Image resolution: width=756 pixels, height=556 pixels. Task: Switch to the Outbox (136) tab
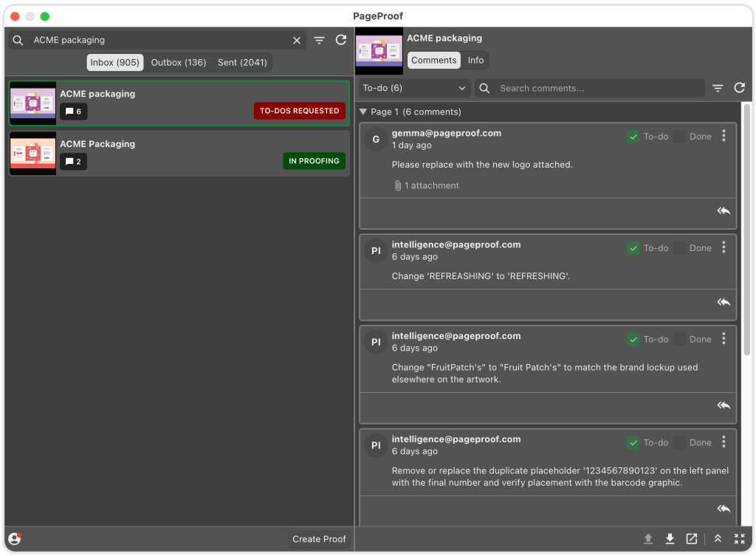pyautogui.click(x=179, y=63)
